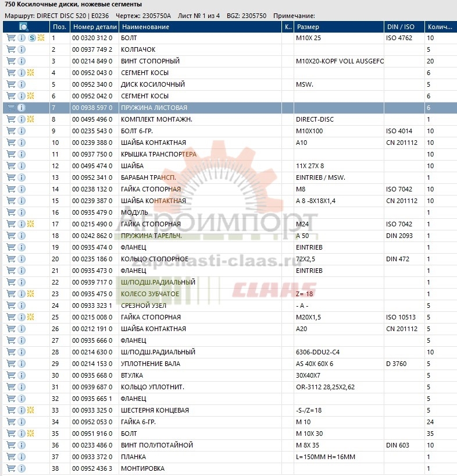Open info for ВИНТ СТОПОРНЫЙ row
457x476 pixels.
[22, 61]
